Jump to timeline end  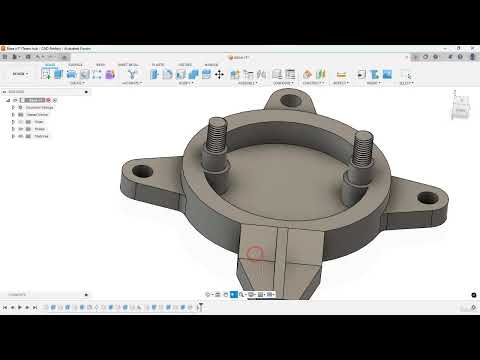(35, 307)
